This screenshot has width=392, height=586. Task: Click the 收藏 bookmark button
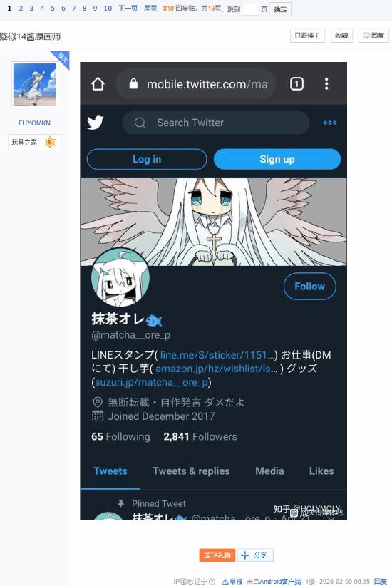[x=341, y=36]
